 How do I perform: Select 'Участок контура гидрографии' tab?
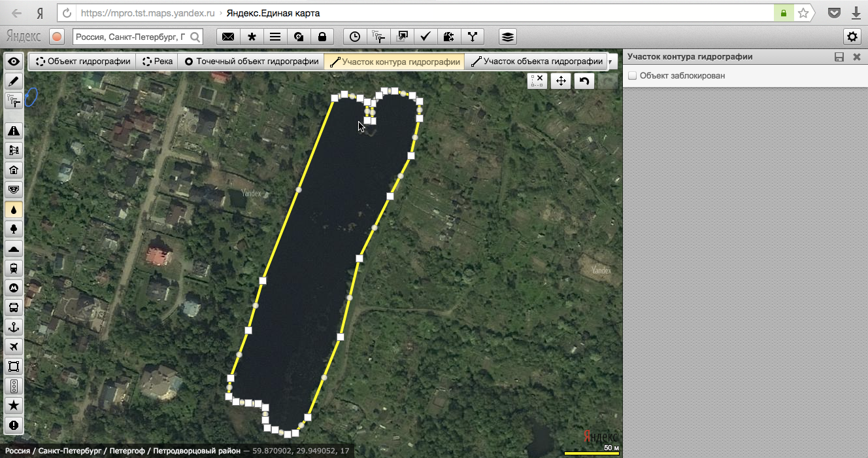tap(394, 62)
